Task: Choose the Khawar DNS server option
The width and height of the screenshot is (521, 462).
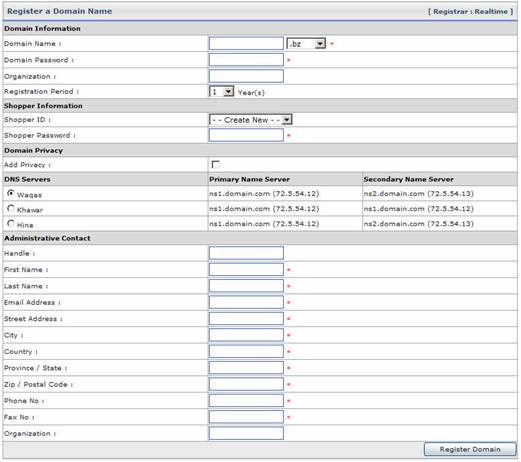Action: pos(11,208)
